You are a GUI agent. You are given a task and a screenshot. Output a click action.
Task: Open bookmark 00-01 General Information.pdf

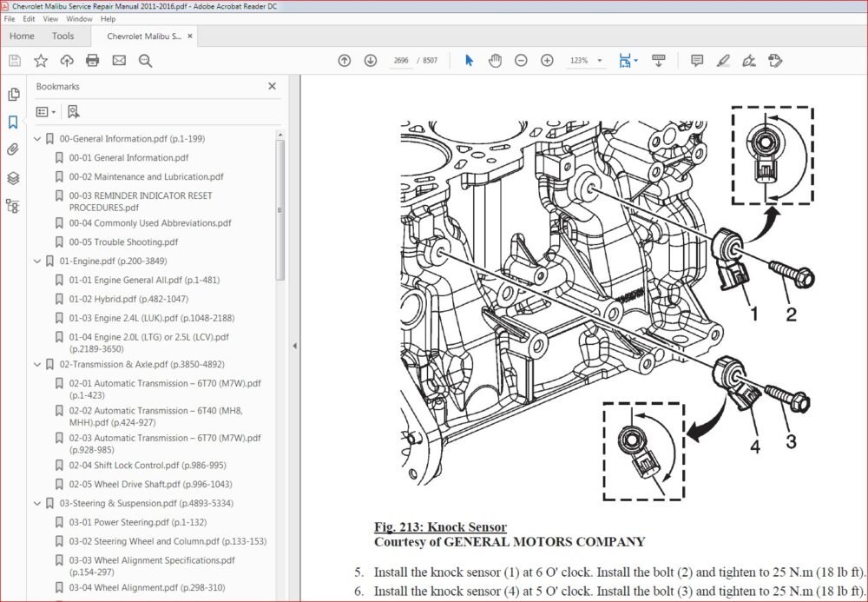pos(129,158)
